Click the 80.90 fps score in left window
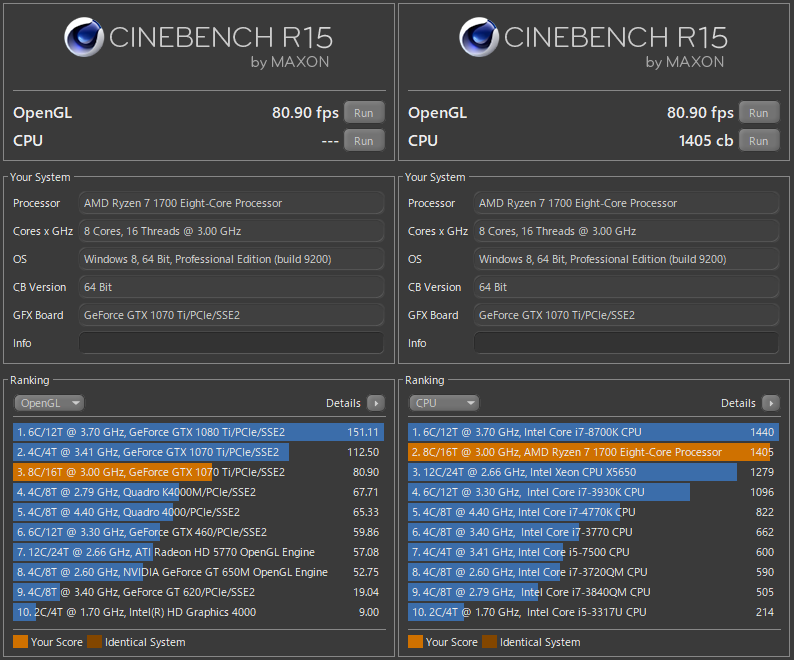This screenshot has height=660, width=794. tap(305, 112)
